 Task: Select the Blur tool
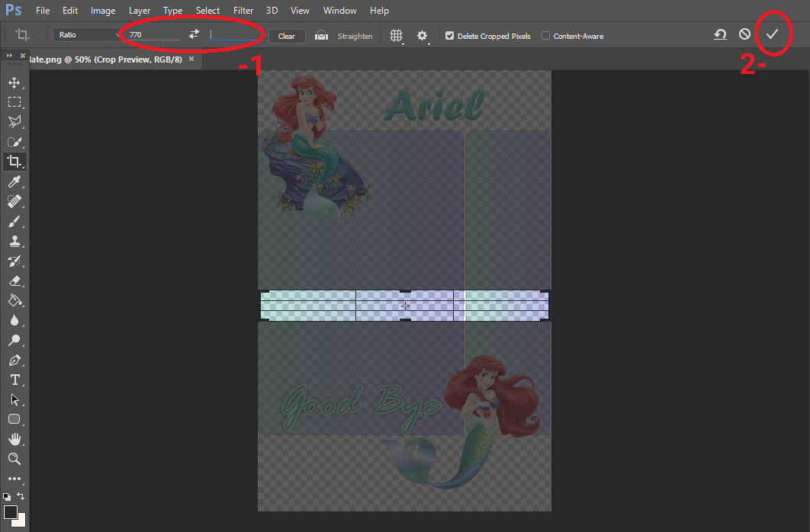14,320
